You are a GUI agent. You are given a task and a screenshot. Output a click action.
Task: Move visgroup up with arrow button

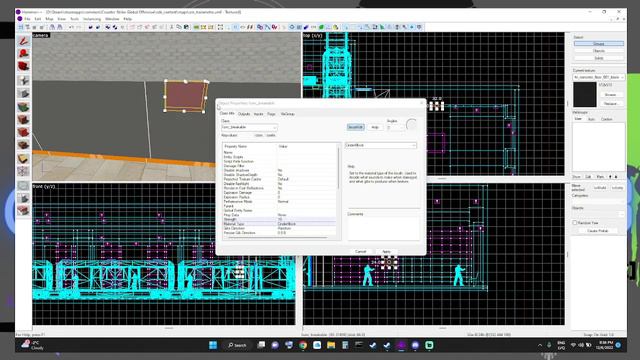tap(611, 177)
